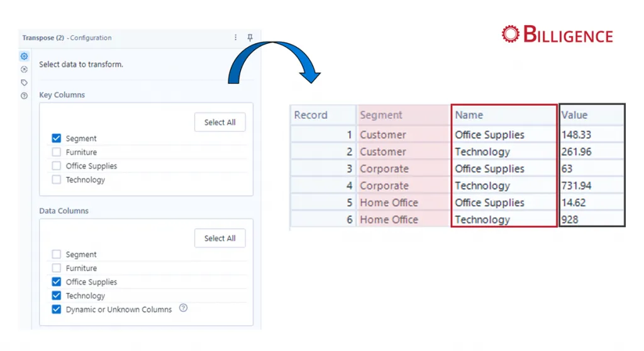
Task: Select Technology name cell in record 6
Action: click(504, 219)
